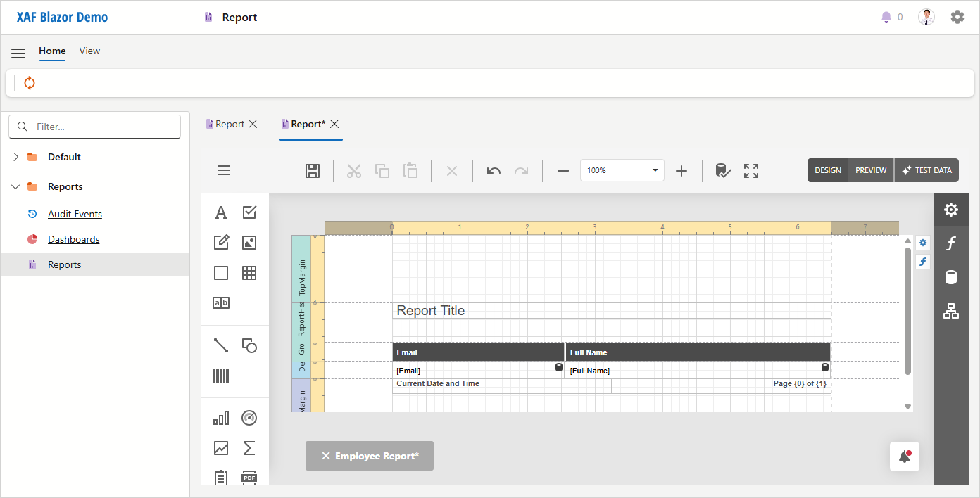Image resolution: width=980 pixels, height=498 pixels.
Task: Redo the last action
Action: [x=521, y=170]
